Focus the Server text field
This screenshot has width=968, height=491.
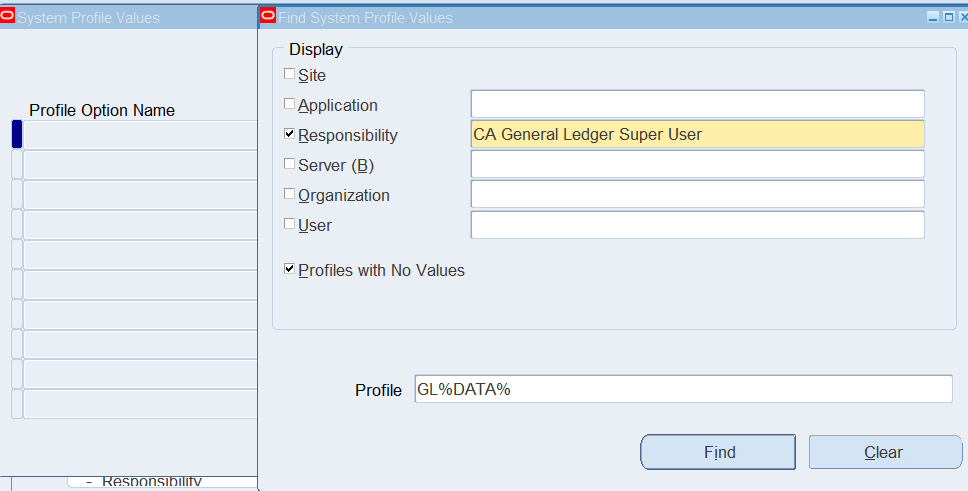(x=698, y=164)
